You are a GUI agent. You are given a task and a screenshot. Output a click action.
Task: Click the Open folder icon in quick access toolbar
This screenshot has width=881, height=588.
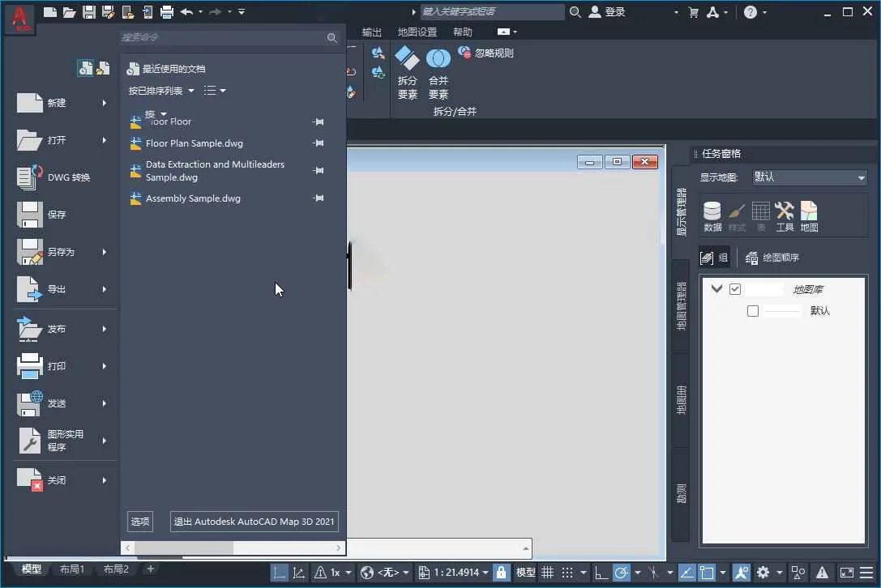click(69, 12)
